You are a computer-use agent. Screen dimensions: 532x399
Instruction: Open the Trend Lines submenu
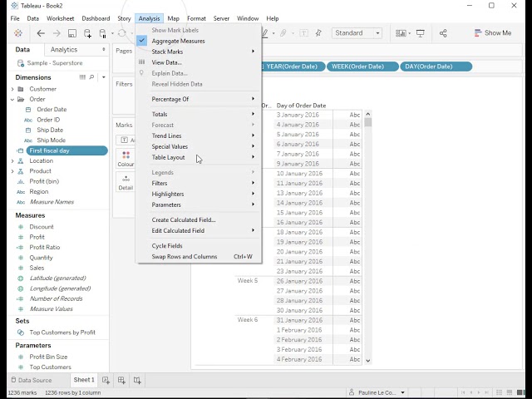[199, 135]
